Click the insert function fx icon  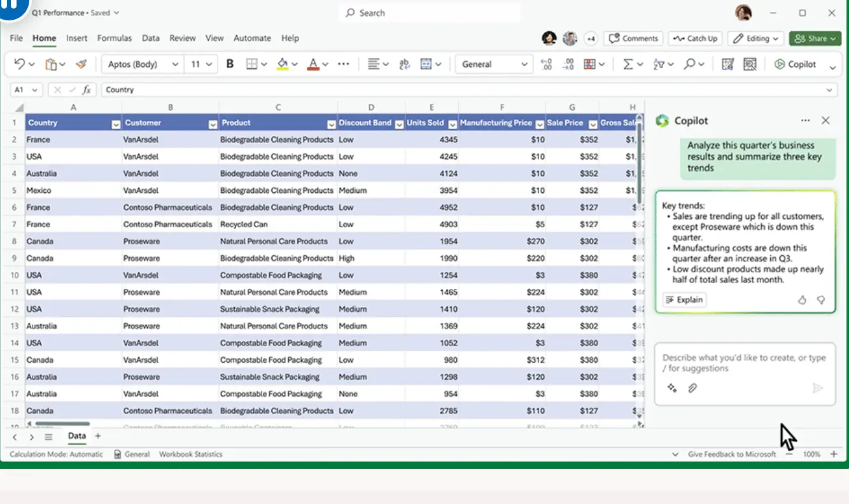click(87, 90)
